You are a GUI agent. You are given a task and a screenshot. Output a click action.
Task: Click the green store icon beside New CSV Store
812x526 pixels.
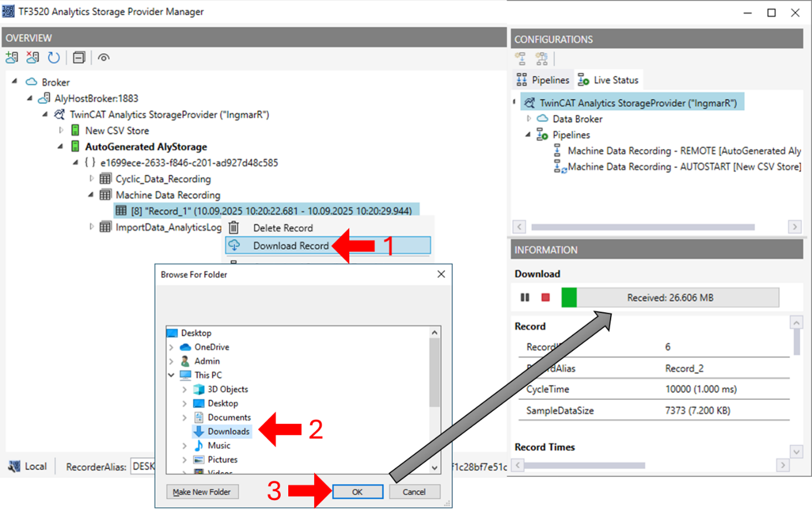pyautogui.click(x=75, y=130)
